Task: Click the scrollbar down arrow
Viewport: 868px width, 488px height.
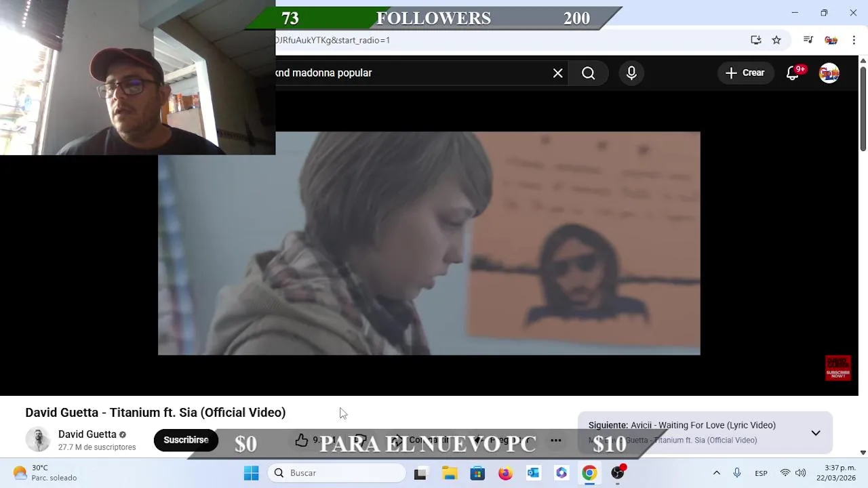Action: point(863,452)
